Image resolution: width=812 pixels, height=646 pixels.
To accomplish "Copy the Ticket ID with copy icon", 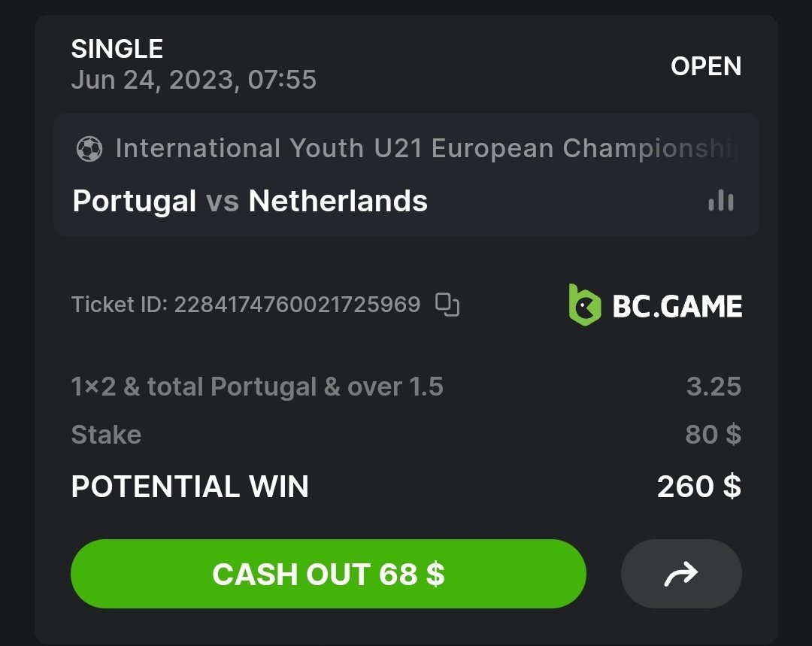I will (x=447, y=305).
